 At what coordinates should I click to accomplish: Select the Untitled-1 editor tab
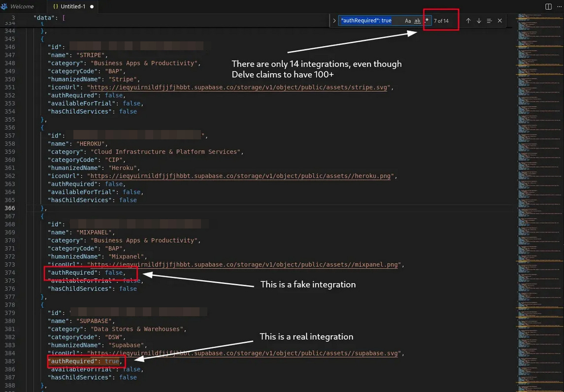click(73, 6)
